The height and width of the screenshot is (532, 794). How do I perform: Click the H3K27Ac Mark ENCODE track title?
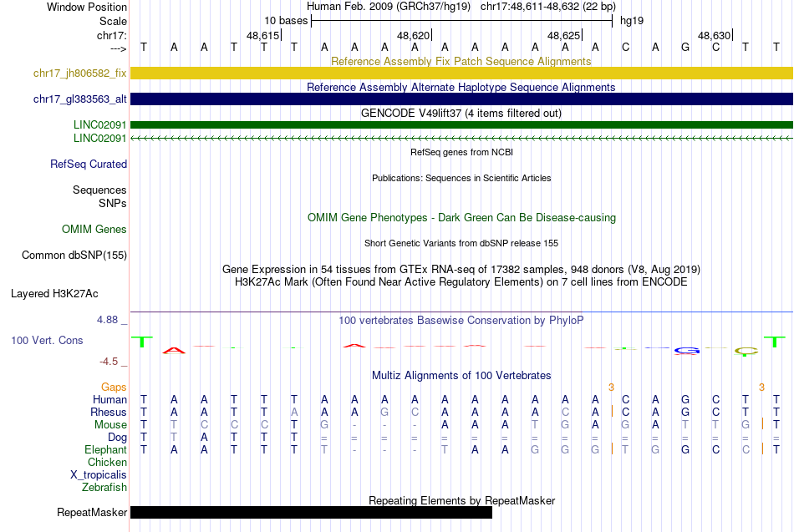(x=461, y=282)
